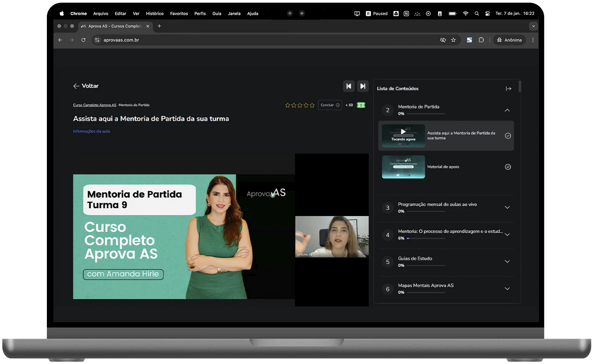Open the Perfis menu

click(x=200, y=14)
